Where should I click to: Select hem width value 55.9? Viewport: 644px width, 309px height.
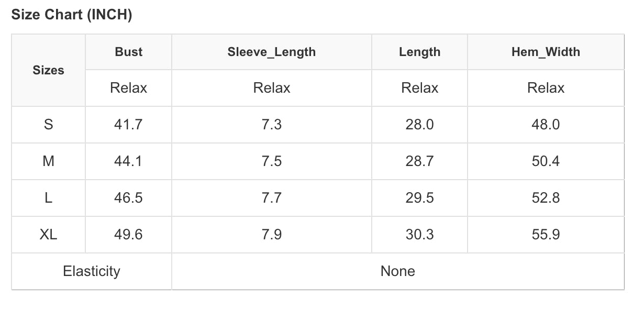(546, 235)
